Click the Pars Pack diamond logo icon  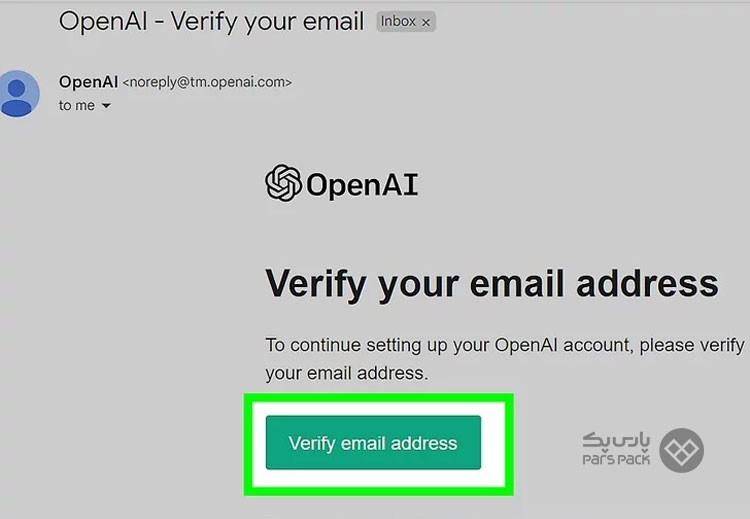[x=681, y=450]
